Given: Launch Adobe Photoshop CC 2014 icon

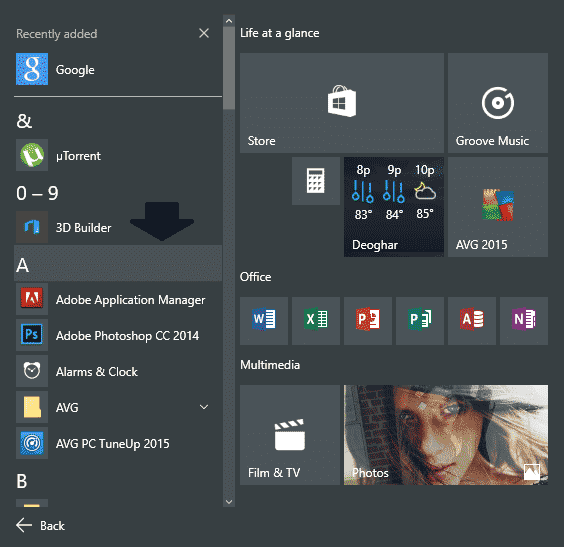Looking at the screenshot, I should click(32, 335).
